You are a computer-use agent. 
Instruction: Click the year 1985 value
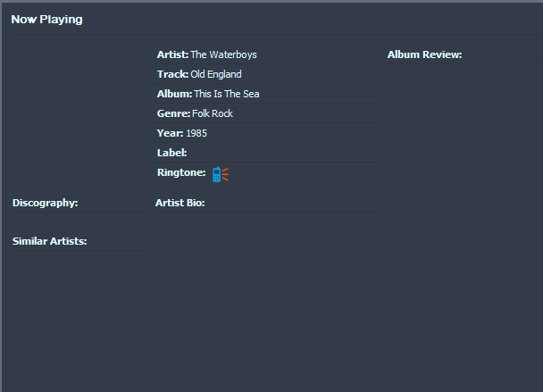[x=196, y=133]
